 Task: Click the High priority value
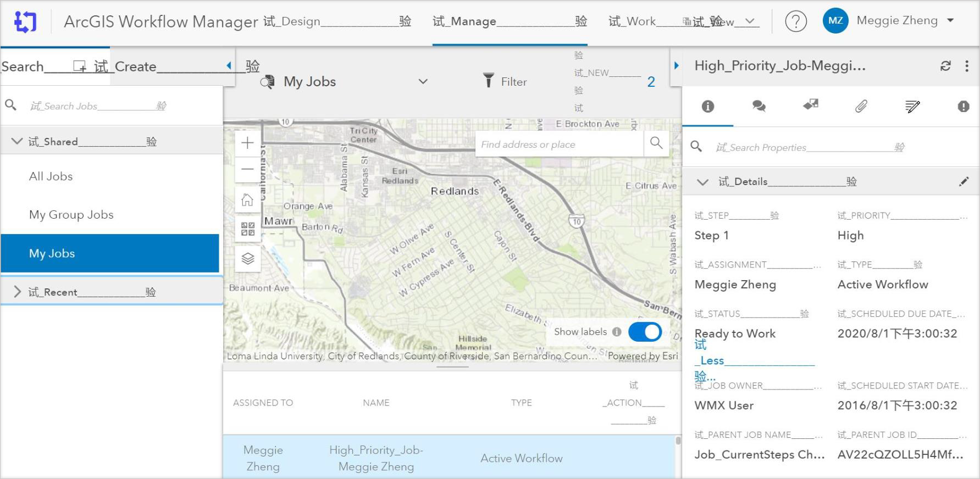850,236
